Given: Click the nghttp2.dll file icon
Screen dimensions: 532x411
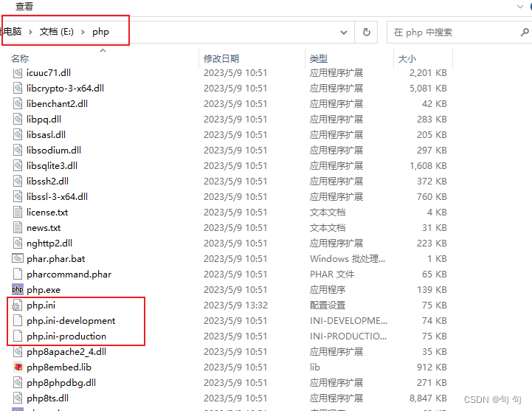Looking at the screenshot, I should click(18, 244).
